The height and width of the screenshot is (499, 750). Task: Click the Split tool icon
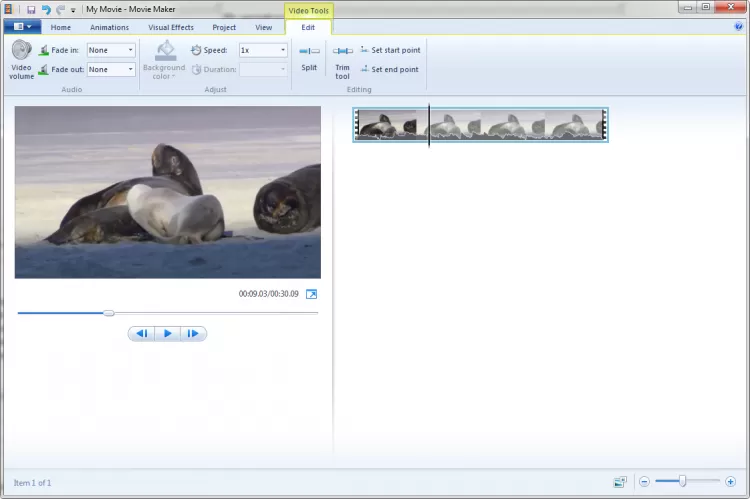309,52
